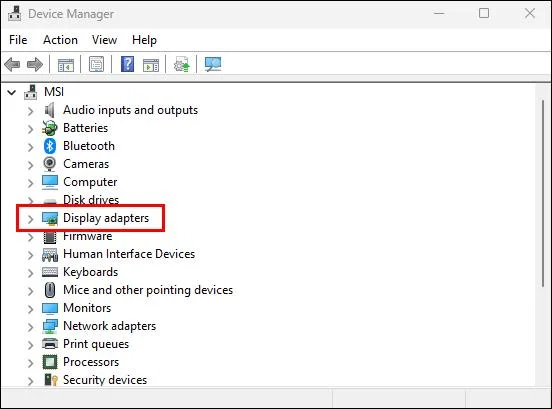This screenshot has width=552, height=409.
Task: Expand the Network adapters chevron
Action: pos(31,327)
